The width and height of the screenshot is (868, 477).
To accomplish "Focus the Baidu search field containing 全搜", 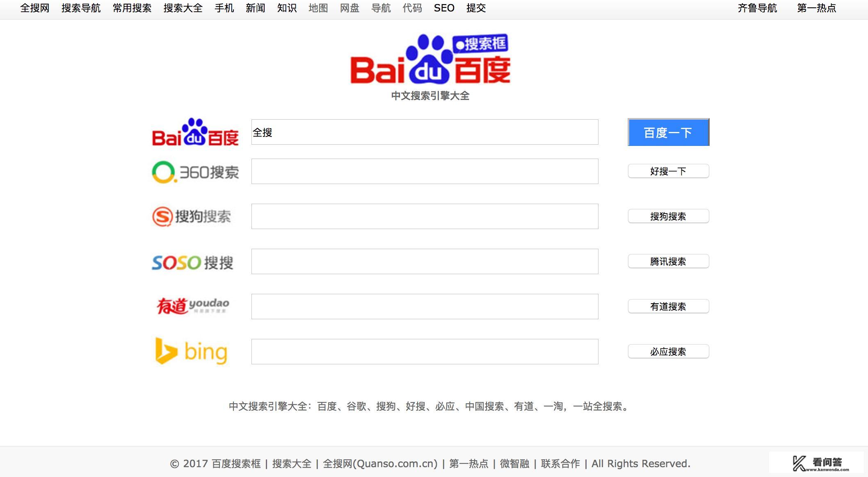I will [425, 132].
